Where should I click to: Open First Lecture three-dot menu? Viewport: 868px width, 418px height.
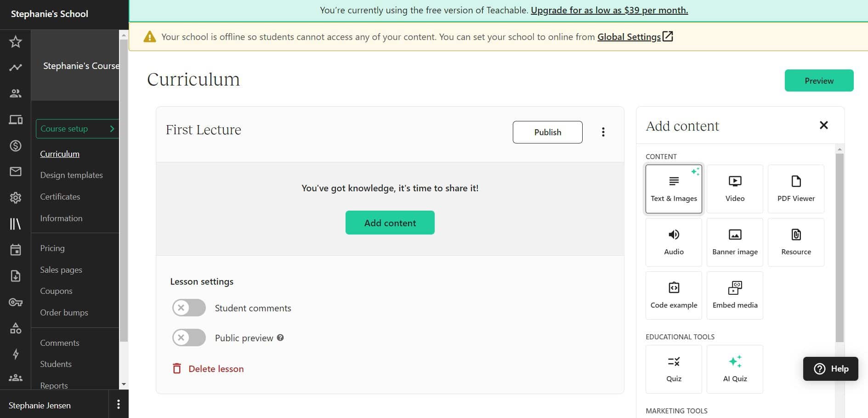(x=603, y=132)
